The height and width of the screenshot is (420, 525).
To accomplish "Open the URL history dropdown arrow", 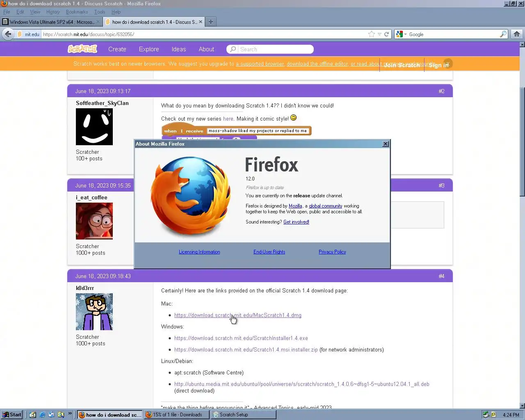I will point(379,34).
